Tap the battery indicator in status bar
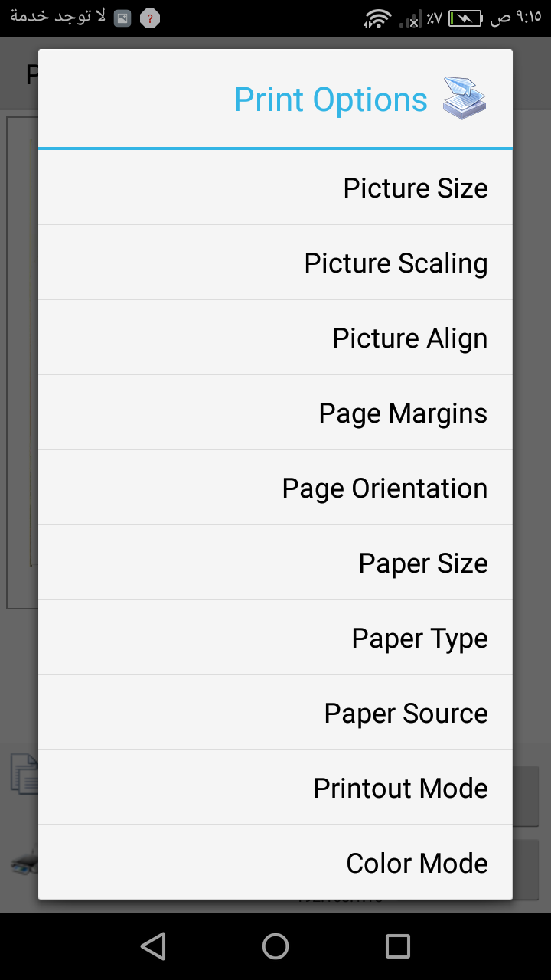 (x=465, y=18)
